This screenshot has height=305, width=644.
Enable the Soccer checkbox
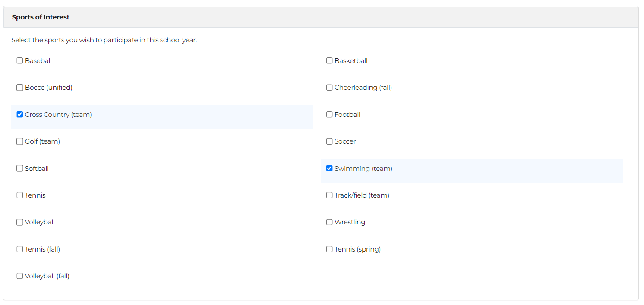329,141
